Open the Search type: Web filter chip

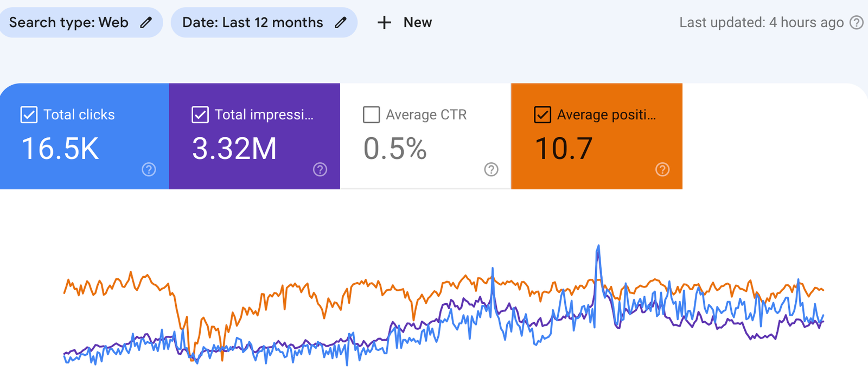[69, 22]
